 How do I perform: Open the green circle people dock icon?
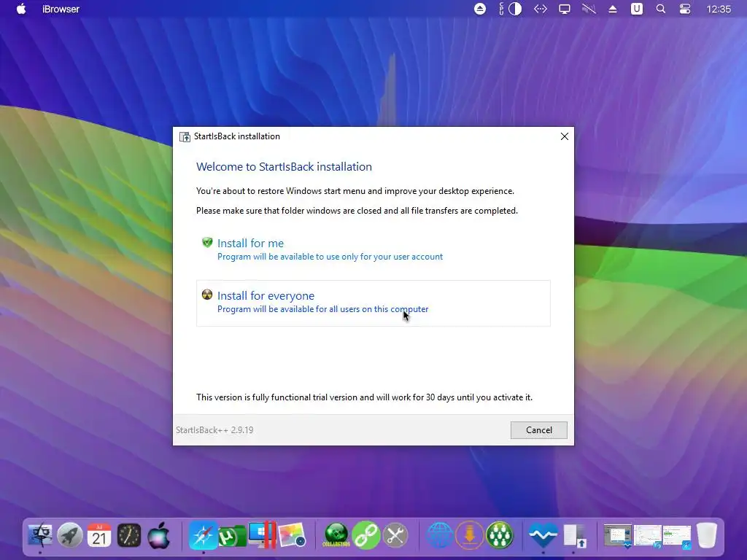[x=499, y=535]
